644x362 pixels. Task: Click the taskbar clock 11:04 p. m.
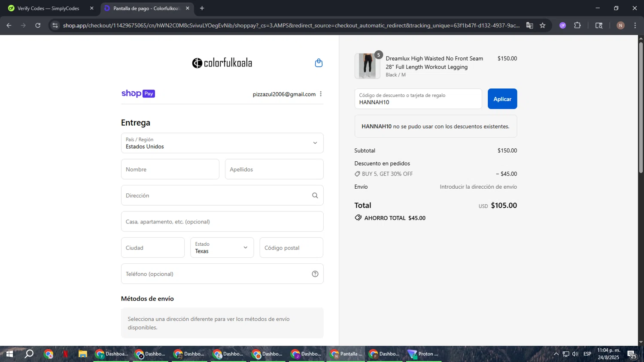click(x=609, y=354)
